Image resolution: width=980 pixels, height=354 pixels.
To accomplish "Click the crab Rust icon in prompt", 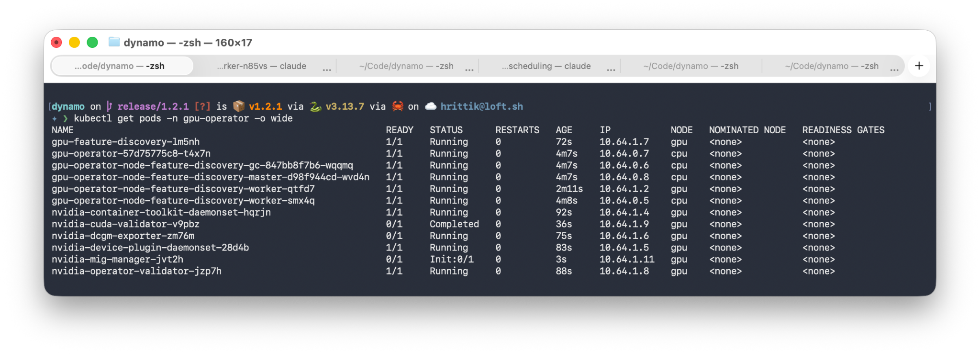I will (x=397, y=106).
